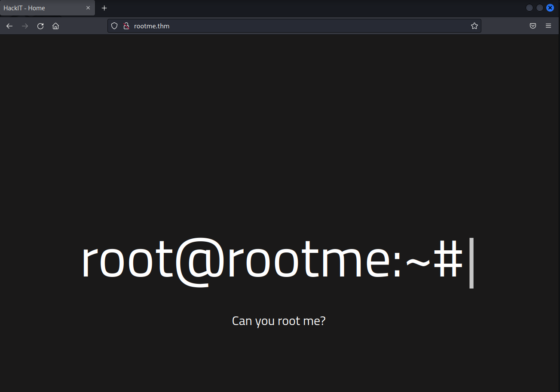The width and height of the screenshot is (560, 392).
Task: Close the browser window
Action: (550, 8)
